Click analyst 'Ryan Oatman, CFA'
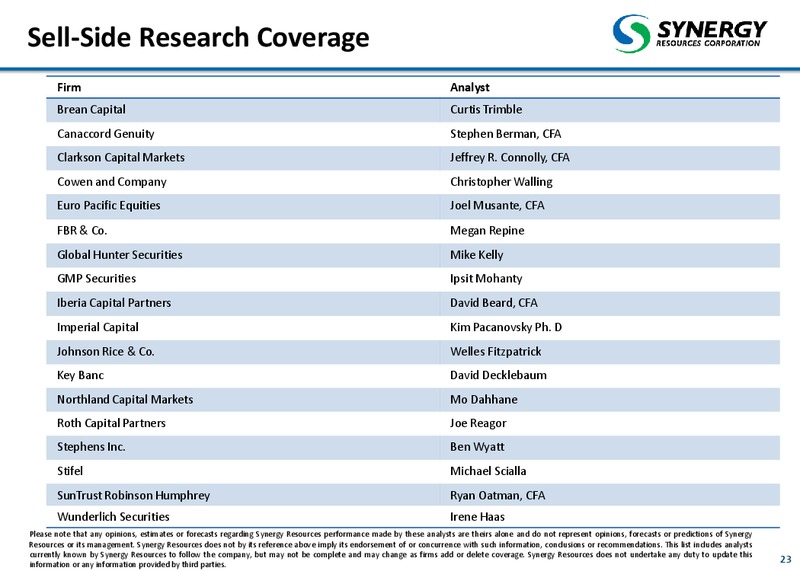 coord(497,495)
